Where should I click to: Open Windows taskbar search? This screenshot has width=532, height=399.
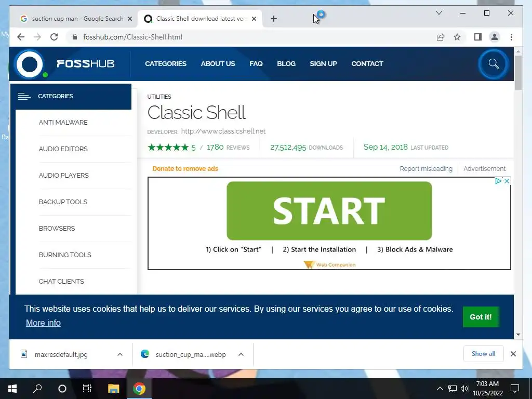click(x=37, y=389)
